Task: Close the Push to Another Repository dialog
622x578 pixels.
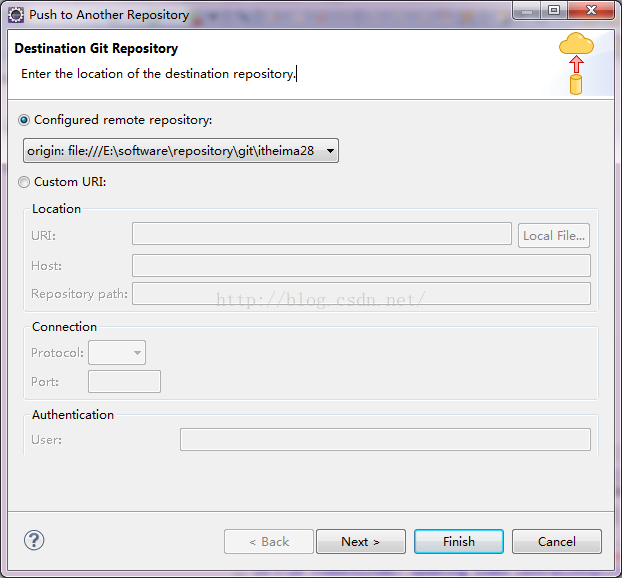Action: coord(591,11)
